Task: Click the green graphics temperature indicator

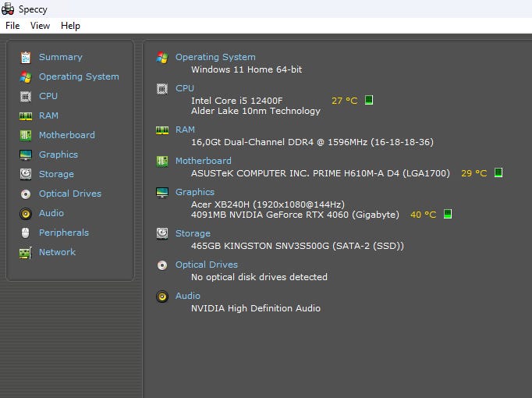Action: click(448, 214)
